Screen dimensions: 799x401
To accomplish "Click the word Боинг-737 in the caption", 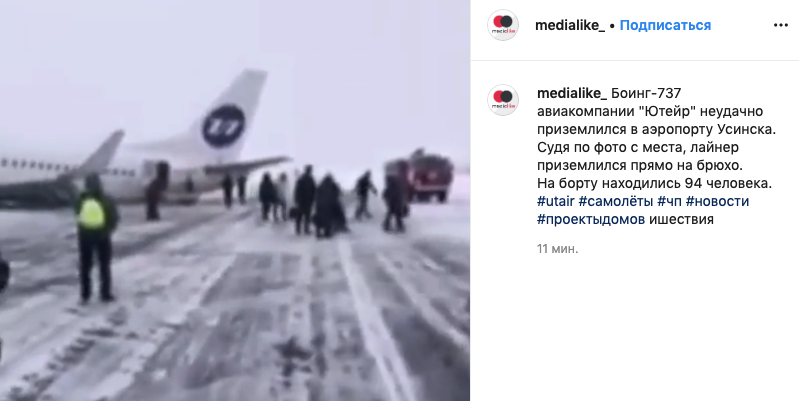I will 646,94.
